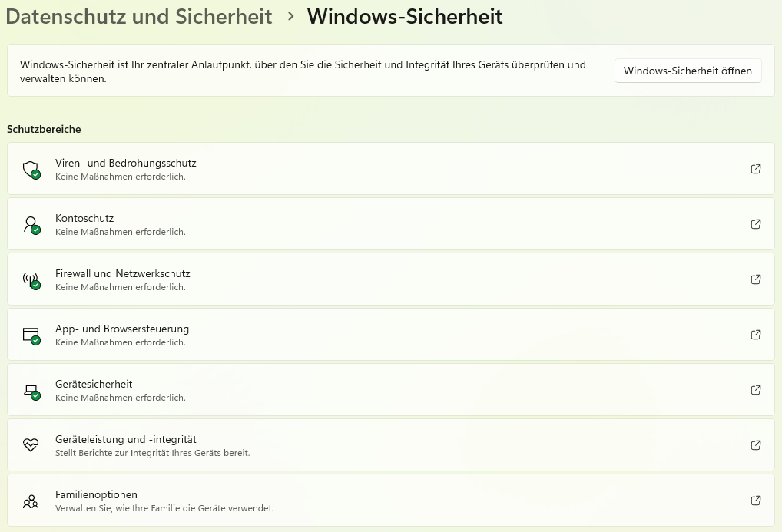This screenshot has width=782, height=532.
Task: Click 'Verwalten Sie, wie Ihre Familie die Geräte verwendet.'
Action: (164, 508)
